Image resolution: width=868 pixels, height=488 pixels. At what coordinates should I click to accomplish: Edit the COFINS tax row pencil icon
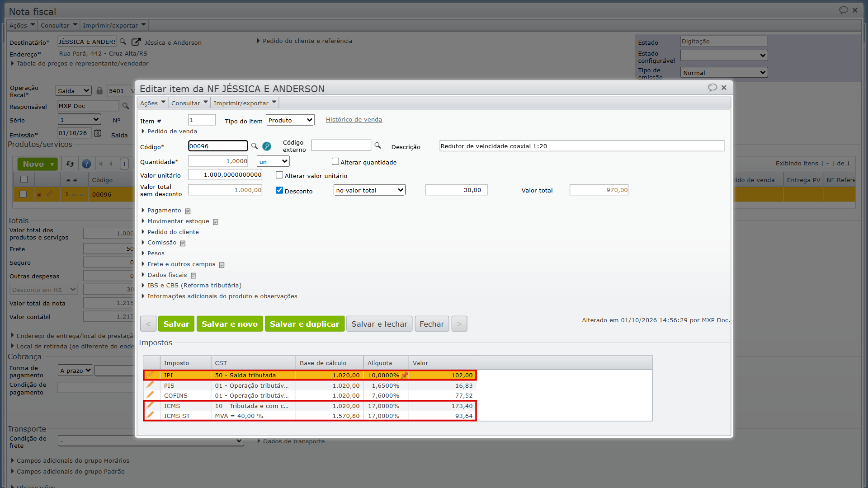150,395
